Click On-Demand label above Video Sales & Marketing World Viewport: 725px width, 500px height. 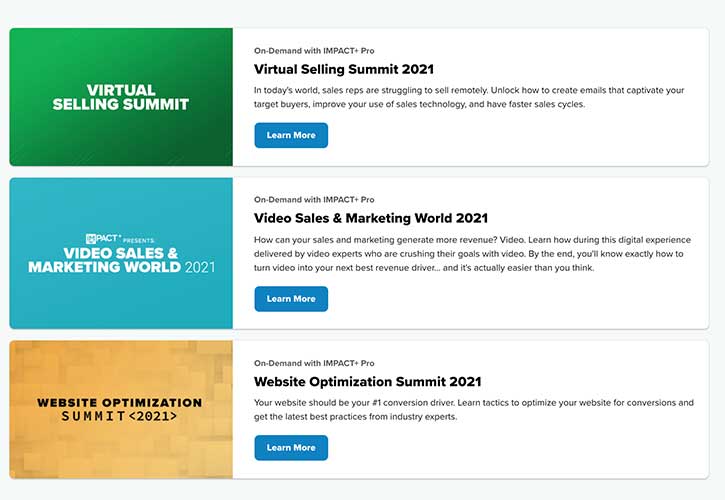click(x=314, y=200)
